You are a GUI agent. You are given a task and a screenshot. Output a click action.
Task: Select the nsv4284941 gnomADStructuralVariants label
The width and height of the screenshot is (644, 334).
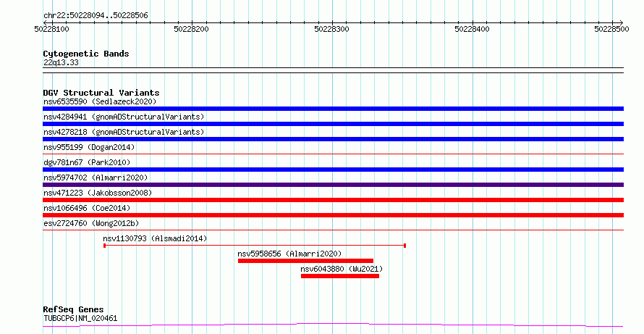(124, 117)
